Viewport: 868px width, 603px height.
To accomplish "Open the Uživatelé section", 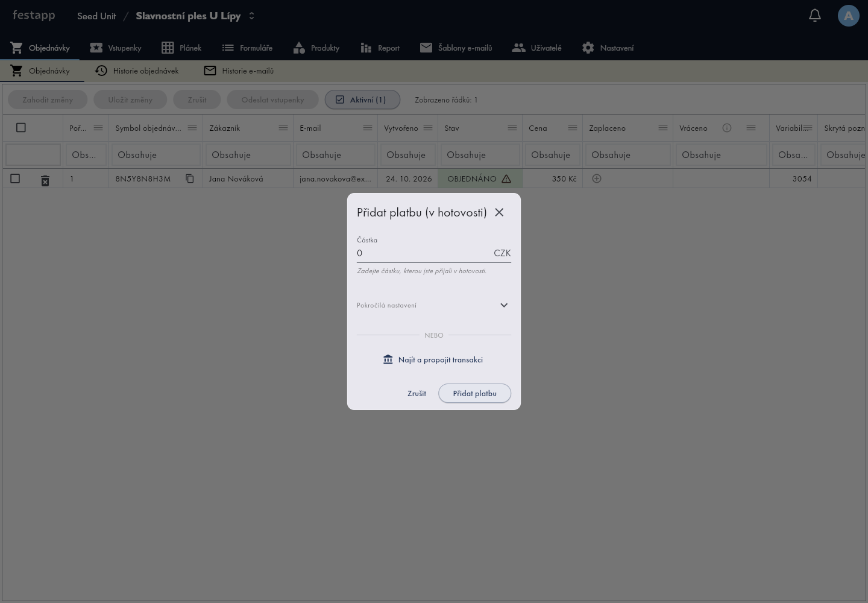I will point(536,48).
